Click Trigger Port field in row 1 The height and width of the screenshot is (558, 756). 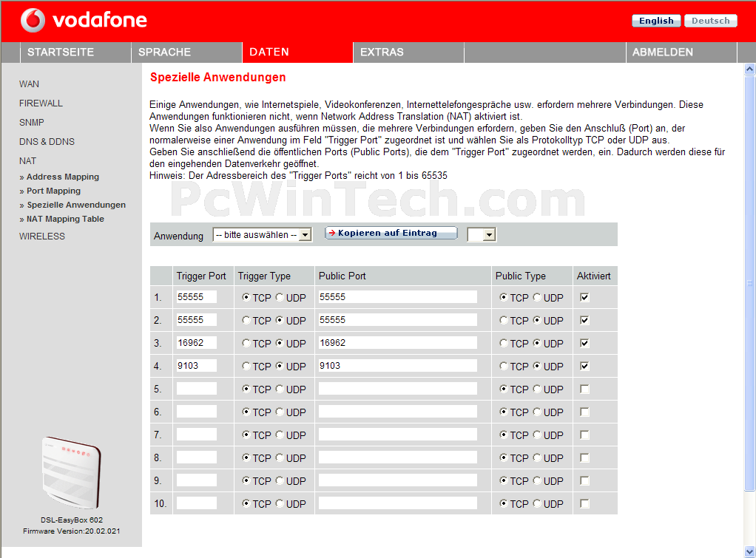click(197, 297)
